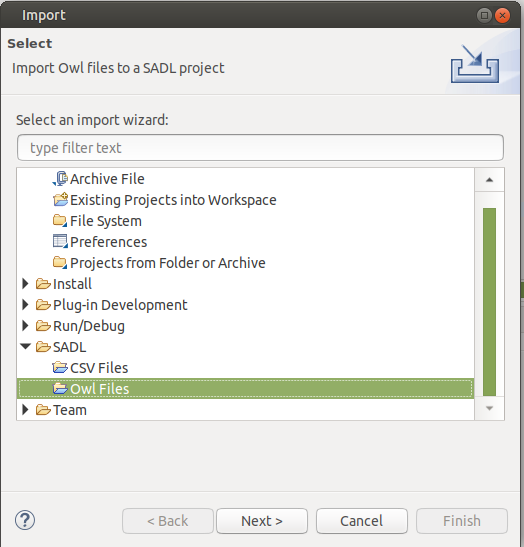524x547 pixels.
Task: Choose Existing Projects into Workspace icon
Action: pyautogui.click(x=60, y=200)
